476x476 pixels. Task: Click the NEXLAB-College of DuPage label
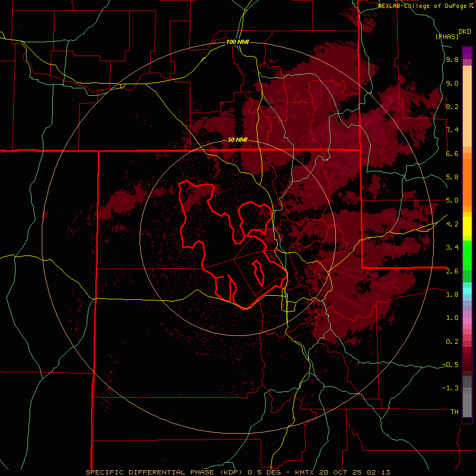coord(424,6)
